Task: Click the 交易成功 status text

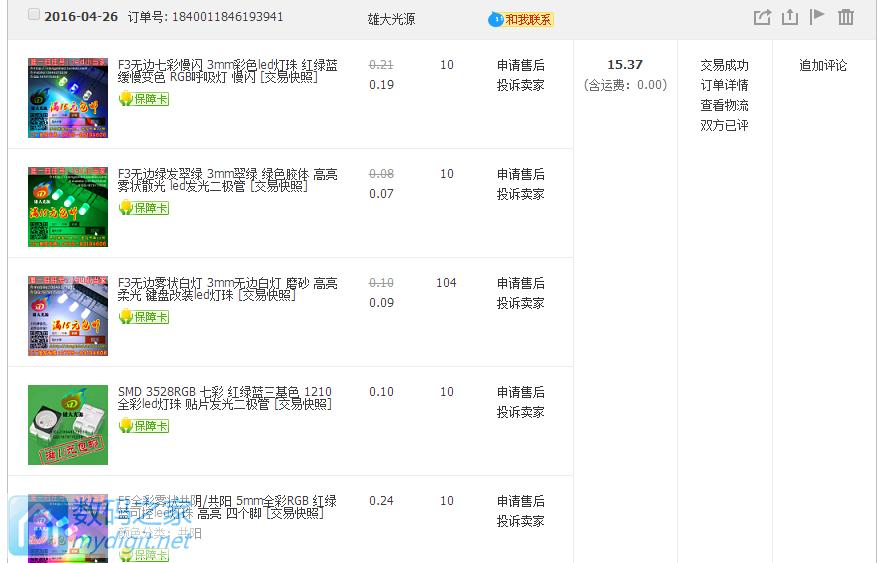Action: pyautogui.click(x=725, y=65)
